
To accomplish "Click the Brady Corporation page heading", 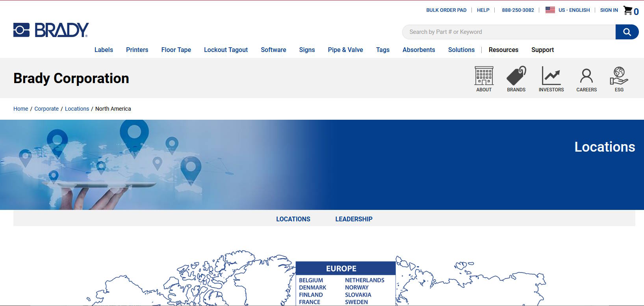I will pyautogui.click(x=71, y=78).
